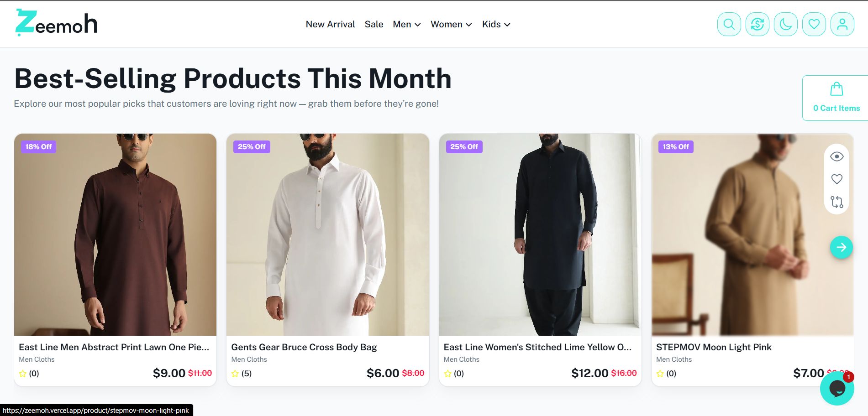This screenshot has height=416, width=868.
Task: Expand the Women dropdown menu
Action: pos(451,24)
